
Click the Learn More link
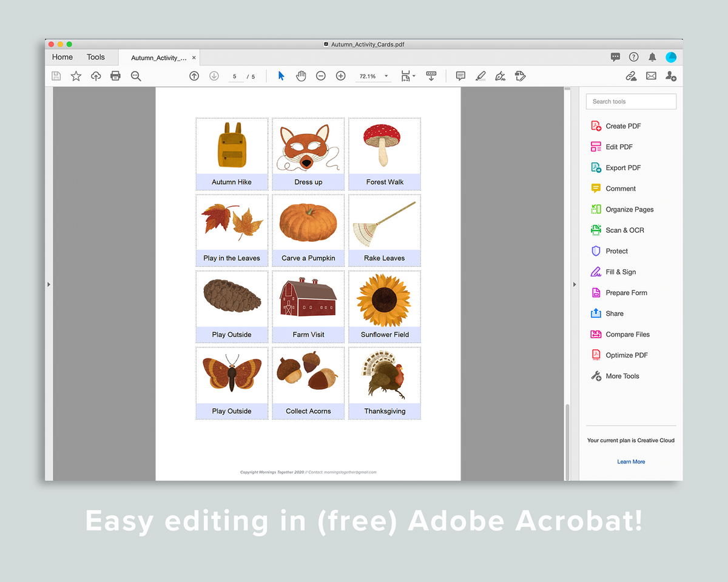(631, 461)
